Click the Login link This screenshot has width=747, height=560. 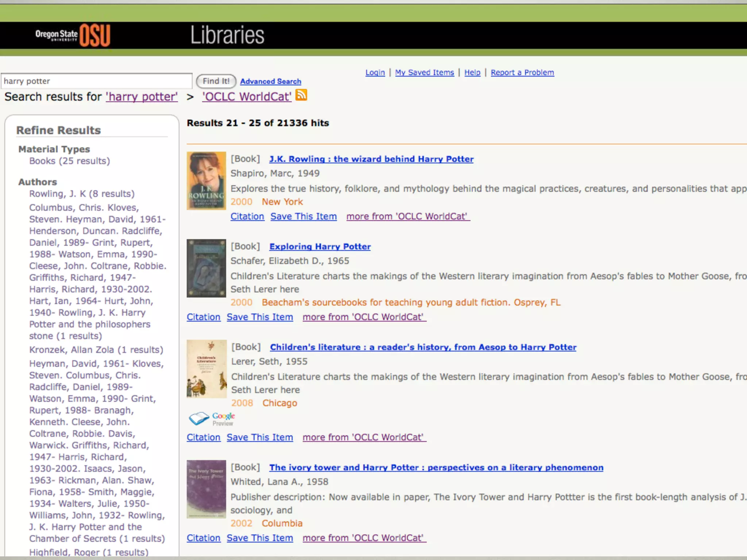click(x=375, y=73)
